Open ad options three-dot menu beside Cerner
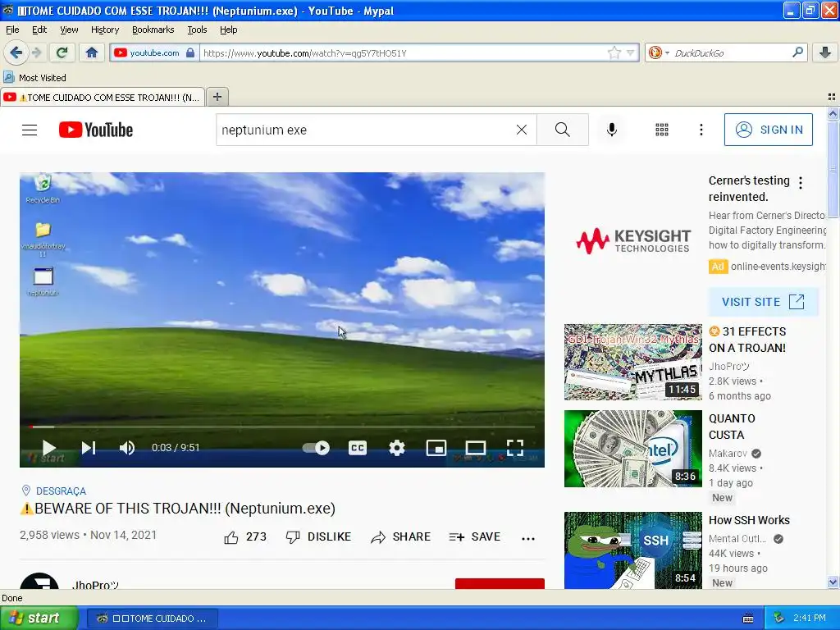Viewport: 840px width, 630px height. [x=801, y=183]
